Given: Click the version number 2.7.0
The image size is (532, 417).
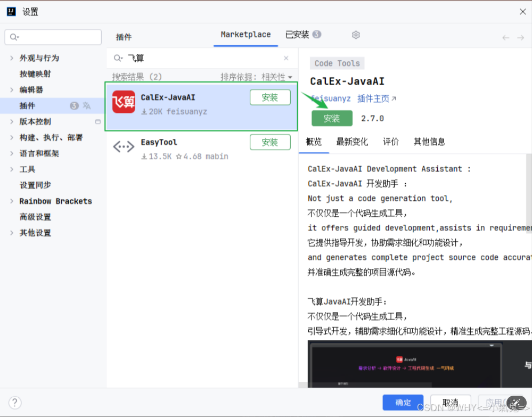Looking at the screenshot, I should point(372,118).
